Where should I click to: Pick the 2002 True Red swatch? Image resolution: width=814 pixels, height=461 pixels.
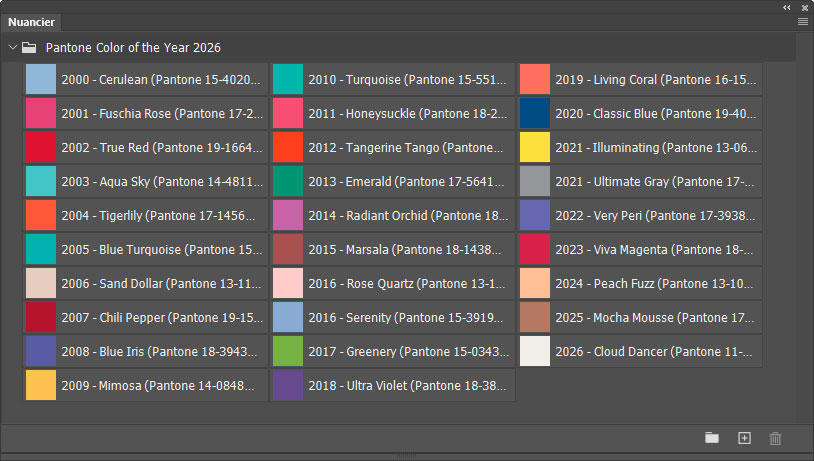point(41,147)
